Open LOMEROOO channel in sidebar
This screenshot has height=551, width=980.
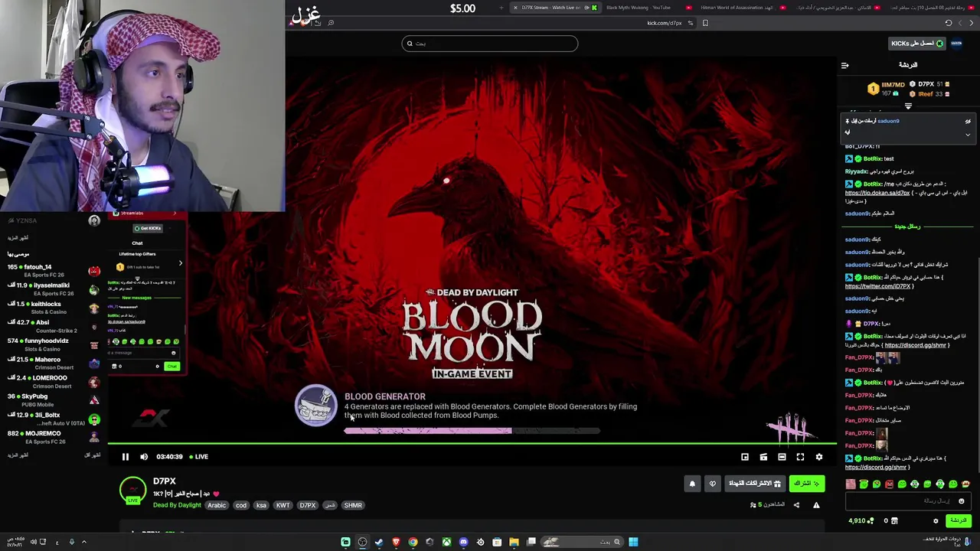point(54,382)
